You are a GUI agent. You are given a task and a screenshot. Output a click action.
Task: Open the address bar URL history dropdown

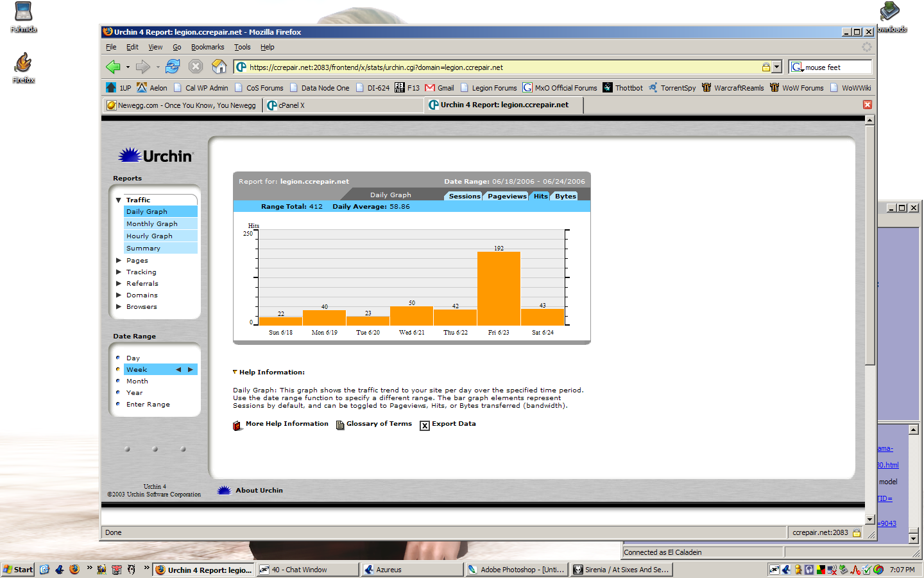[x=777, y=67]
